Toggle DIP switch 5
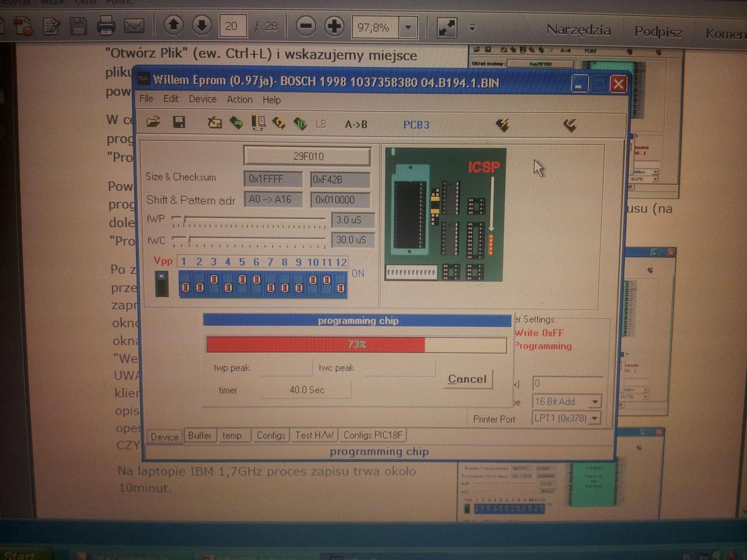This screenshot has width=747, height=560. [x=242, y=284]
